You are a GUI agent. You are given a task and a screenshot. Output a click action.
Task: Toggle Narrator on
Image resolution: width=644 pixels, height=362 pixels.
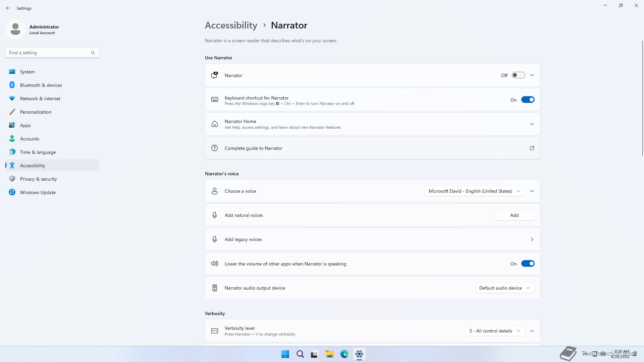pos(518,75)
